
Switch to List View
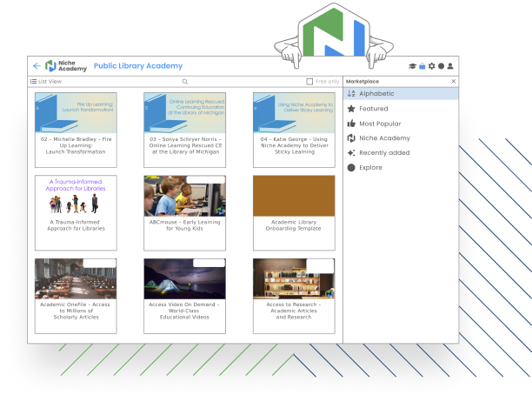tap(46, 82)
